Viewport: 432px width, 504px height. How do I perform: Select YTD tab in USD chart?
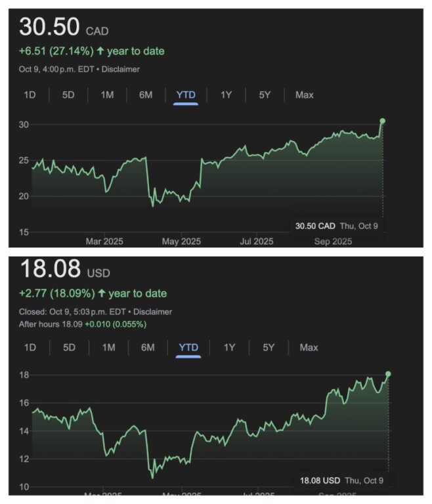[x=189, y=347]
